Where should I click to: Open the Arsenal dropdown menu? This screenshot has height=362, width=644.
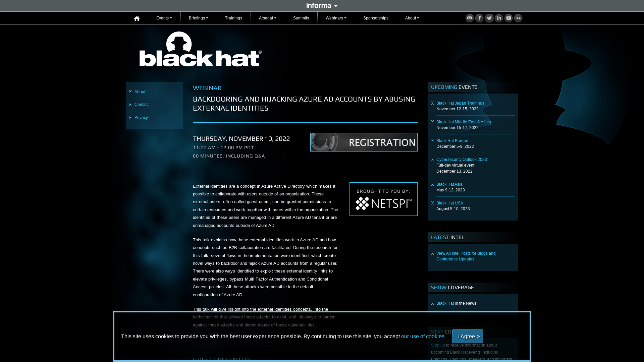[x=267, y=18]
